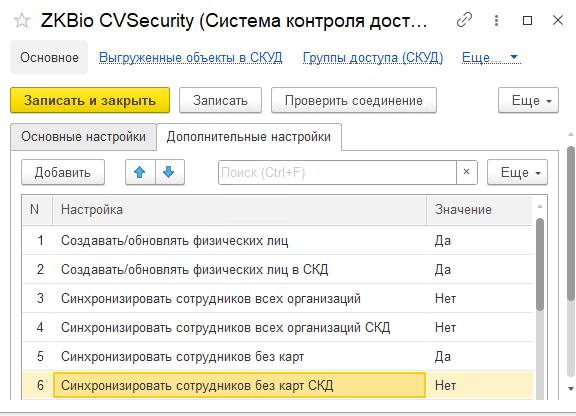This screenshot has width=576, height=416.
Task: Go to Выгруженные объекты в СКУД
Action: point(191,58)
